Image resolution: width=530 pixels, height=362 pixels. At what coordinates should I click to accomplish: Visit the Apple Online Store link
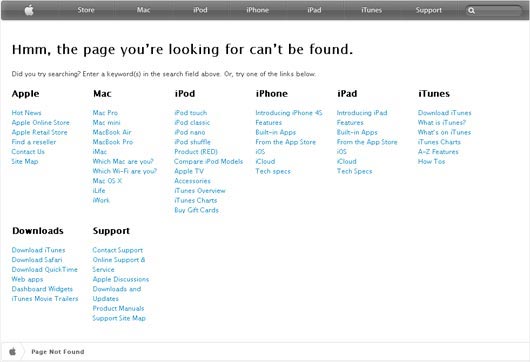[x=41, y=123]
